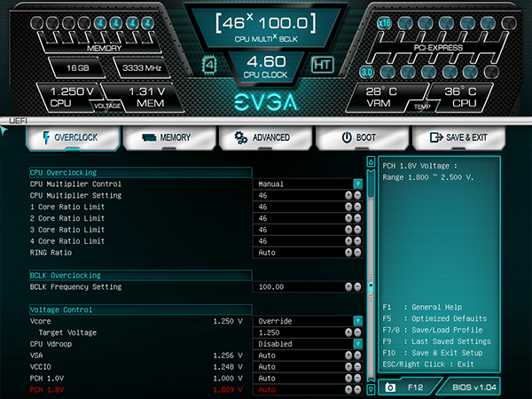The image size is (532, 399).
Task: Increase BCLK Frequency Setting
Action: coord(348,287)
